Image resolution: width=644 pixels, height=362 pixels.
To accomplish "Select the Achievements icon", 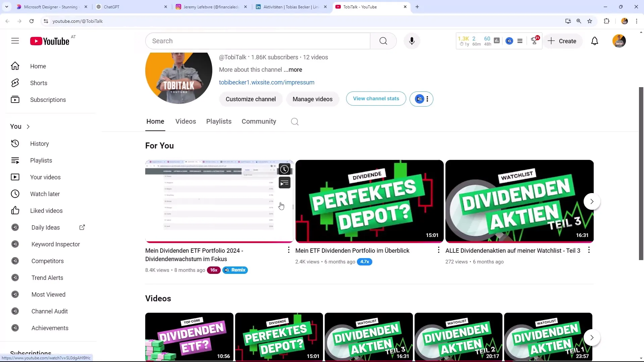I will [15, 328].
